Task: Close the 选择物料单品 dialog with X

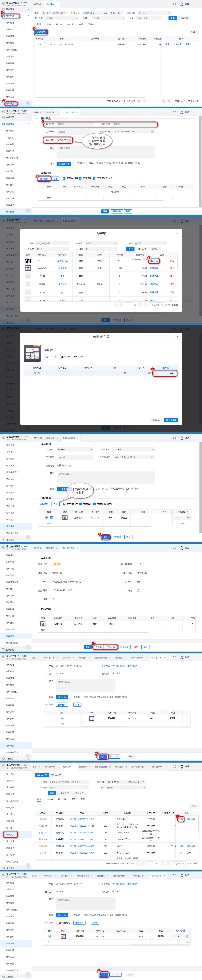Action: pos(177,337)
